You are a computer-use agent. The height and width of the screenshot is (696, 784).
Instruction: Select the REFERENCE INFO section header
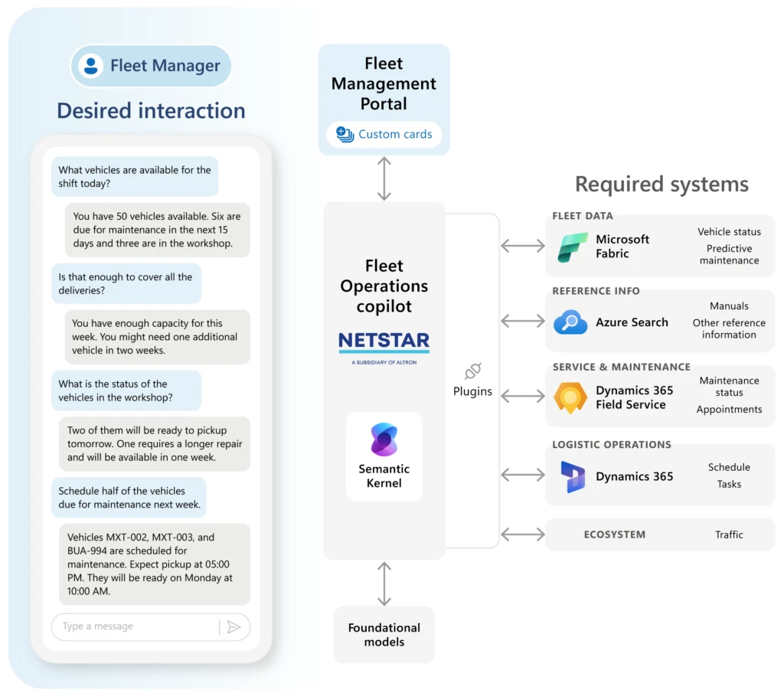(596, 291)
